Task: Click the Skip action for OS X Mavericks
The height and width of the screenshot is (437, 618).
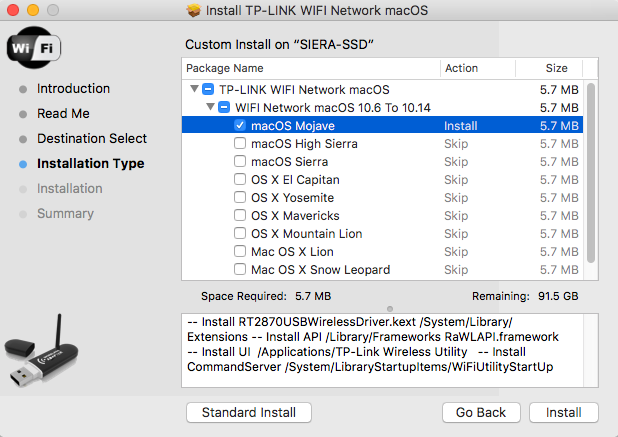Action: pos(456,216)
